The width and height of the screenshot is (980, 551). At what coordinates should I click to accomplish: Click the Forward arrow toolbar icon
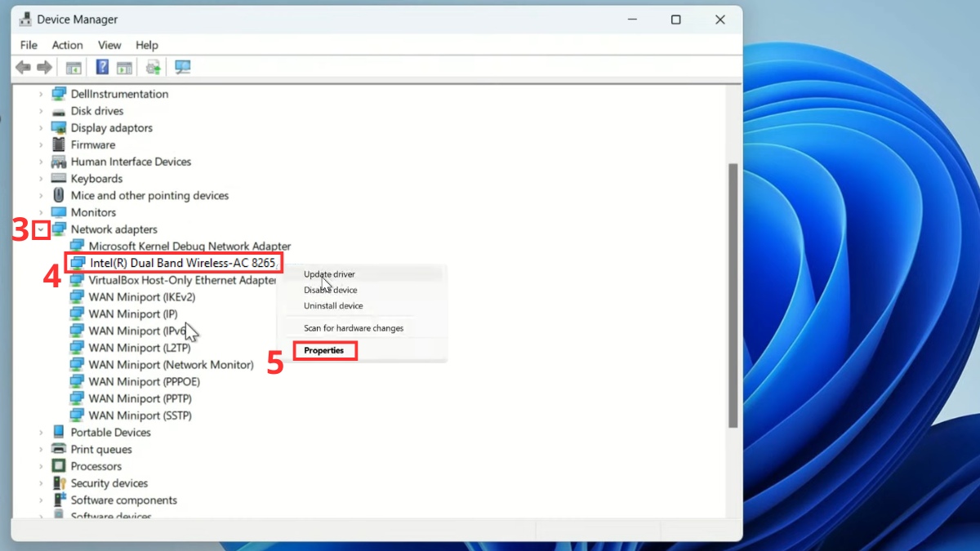tap(44, 67)
